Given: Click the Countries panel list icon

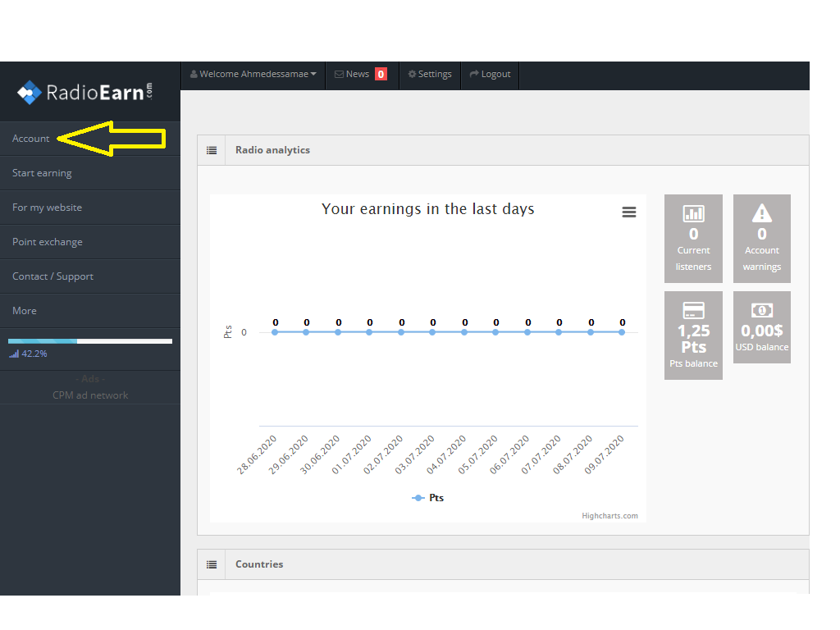Looking at the screenshot, I should (212, 564).
